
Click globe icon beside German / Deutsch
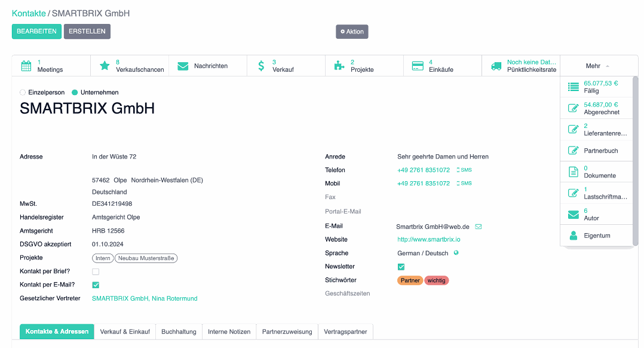[x=456, y=253]
